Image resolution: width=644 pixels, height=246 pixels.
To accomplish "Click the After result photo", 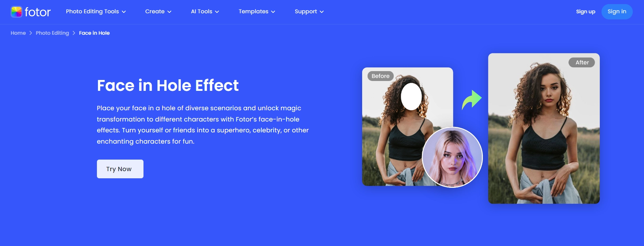I will 544,129.
